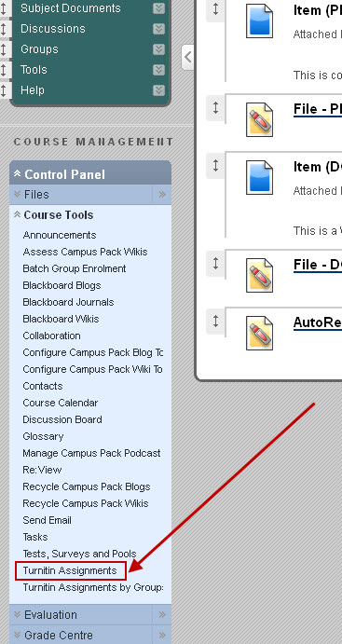Click reorder arrow beside AutoRe item

click(x=215, y=322)
